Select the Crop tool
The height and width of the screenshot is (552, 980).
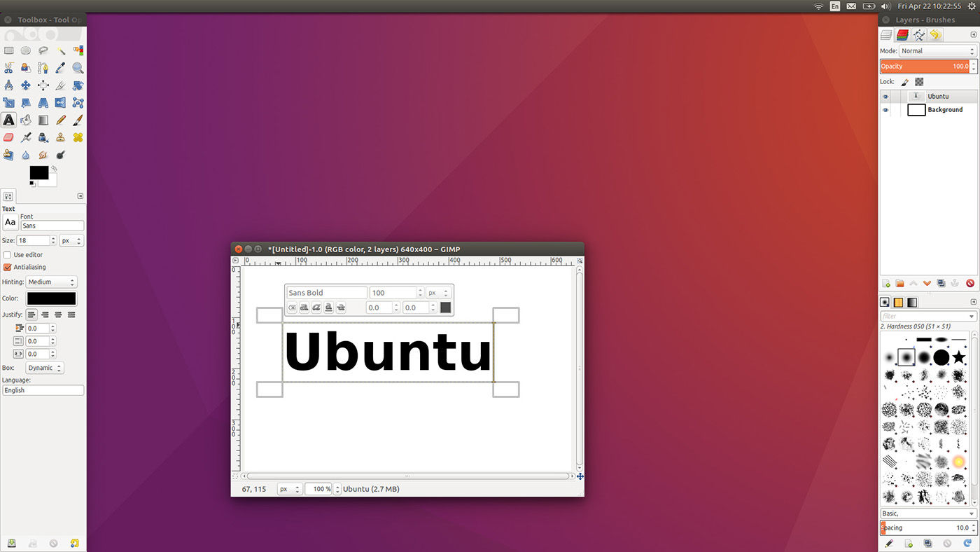point(61,85)
